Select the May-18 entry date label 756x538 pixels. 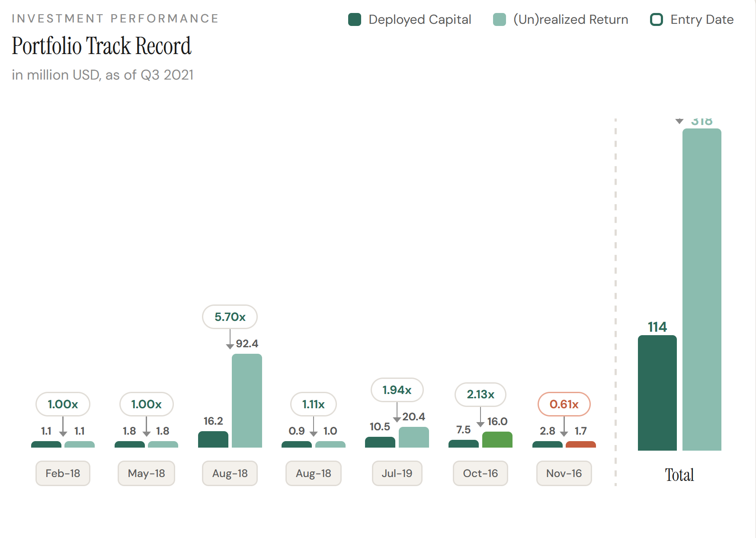pyautogui.click(x=146, y=474)
